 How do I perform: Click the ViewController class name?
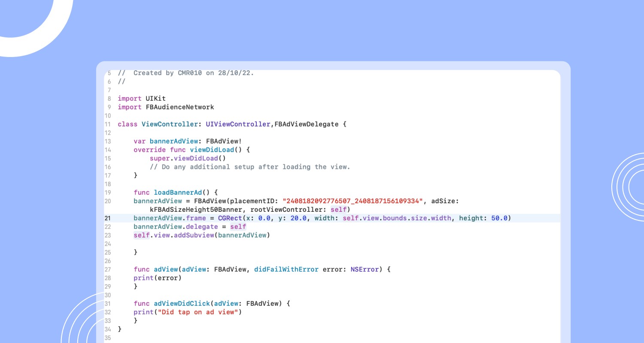coord(170,124)
